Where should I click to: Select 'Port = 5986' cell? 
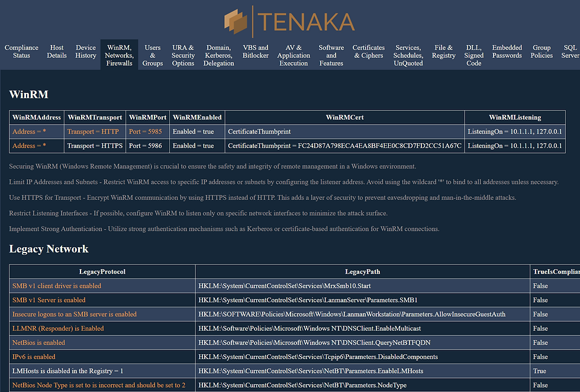(147, 145)
